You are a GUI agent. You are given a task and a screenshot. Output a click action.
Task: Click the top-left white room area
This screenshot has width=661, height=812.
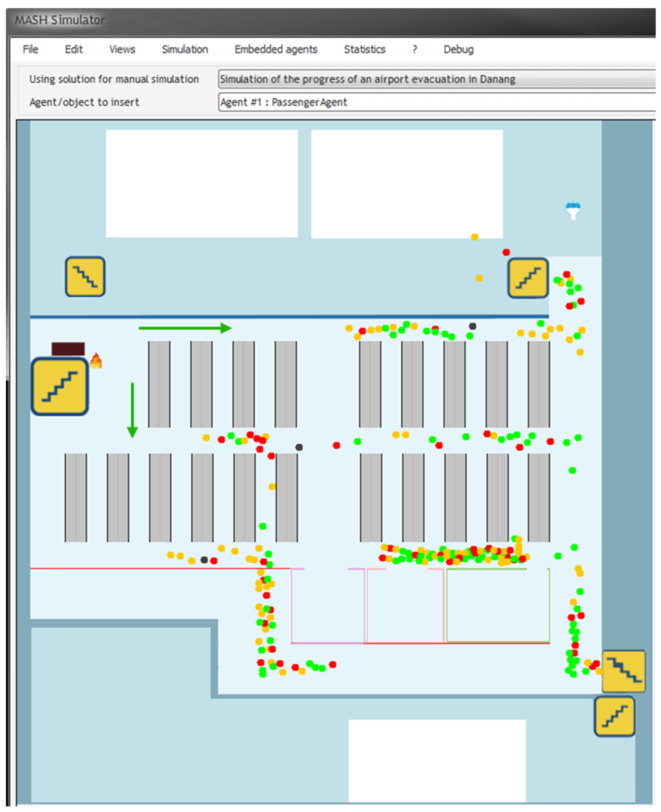(201, 184)
